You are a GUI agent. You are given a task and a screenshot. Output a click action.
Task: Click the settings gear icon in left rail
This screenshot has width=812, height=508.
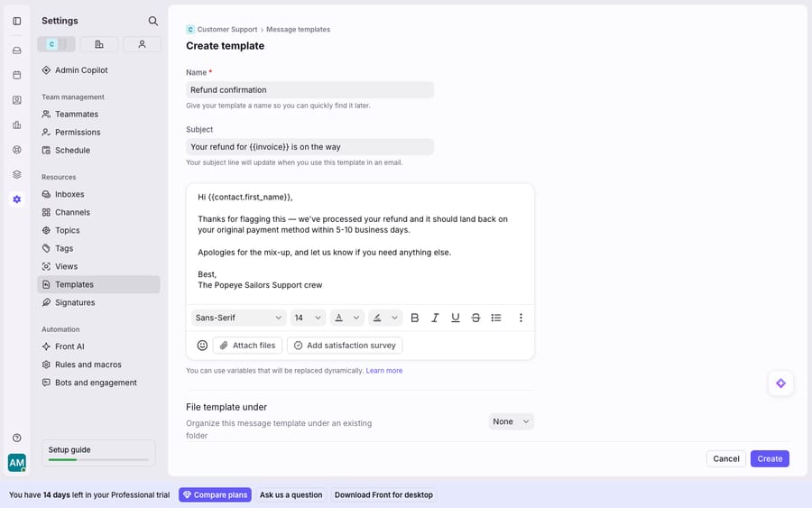coord(16,199)
